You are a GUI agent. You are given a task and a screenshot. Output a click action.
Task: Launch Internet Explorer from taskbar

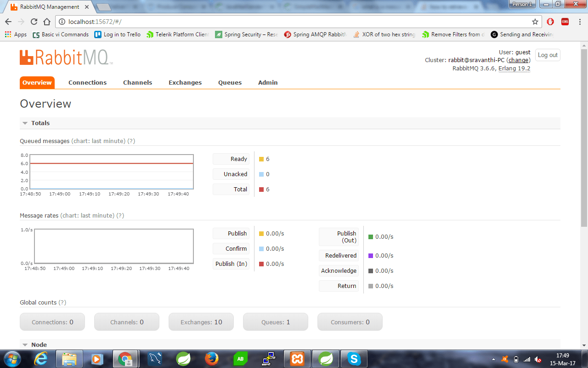[x=41, y=359]
